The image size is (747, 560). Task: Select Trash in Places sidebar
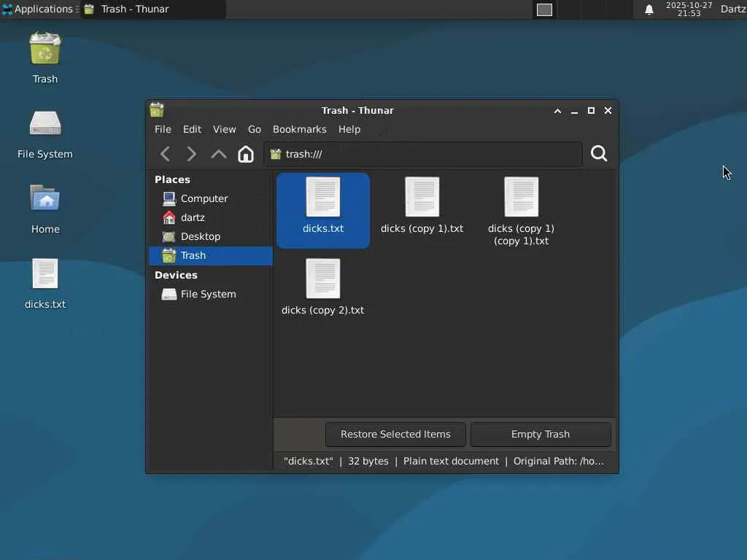point(211,256)
